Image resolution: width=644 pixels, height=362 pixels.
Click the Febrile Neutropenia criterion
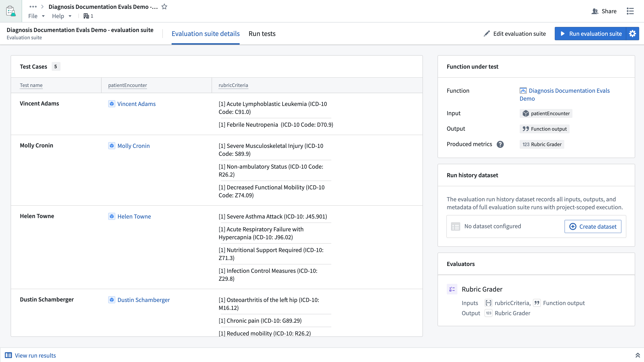coord(276,124)
